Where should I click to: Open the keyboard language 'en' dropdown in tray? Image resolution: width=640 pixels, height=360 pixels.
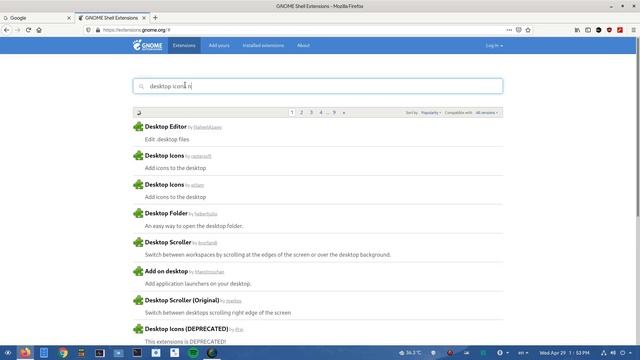pyautogui.click(x=523, y=353)
